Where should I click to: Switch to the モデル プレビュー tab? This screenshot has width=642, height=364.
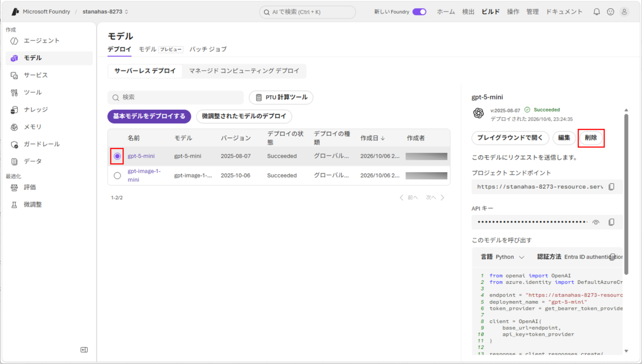point(161,49)
